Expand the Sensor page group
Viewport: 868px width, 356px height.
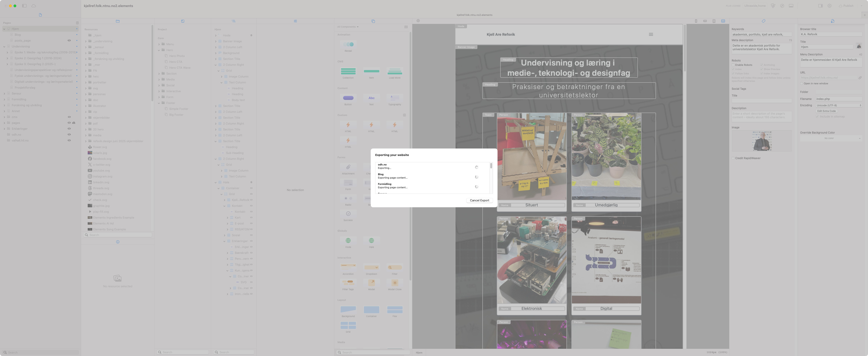tap(4, 94)
